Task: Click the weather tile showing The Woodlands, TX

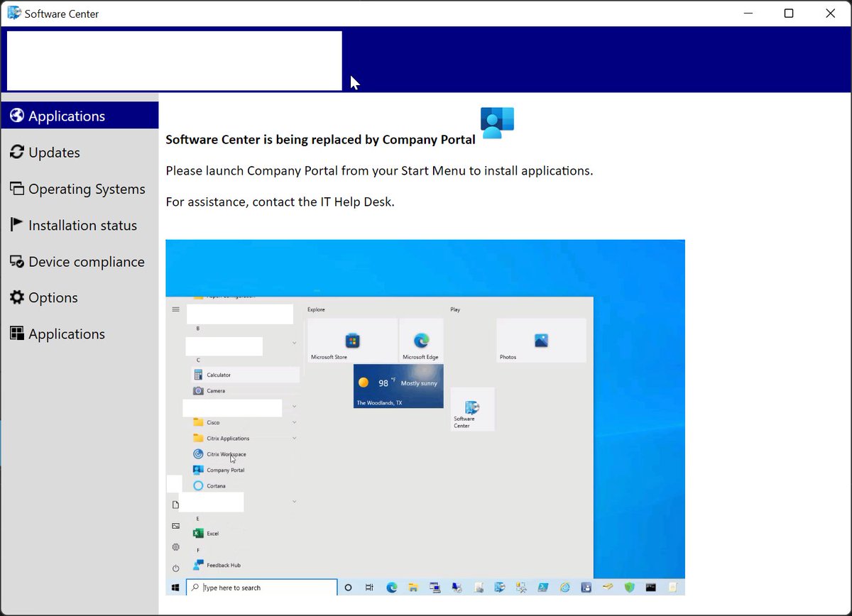Action: point(398,386)
